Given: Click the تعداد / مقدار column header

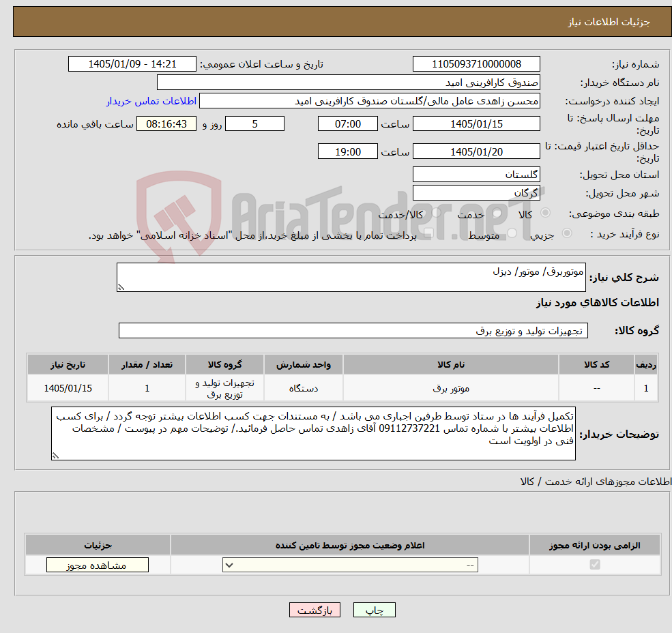Looking at the screenshot, I should point(147,364).
